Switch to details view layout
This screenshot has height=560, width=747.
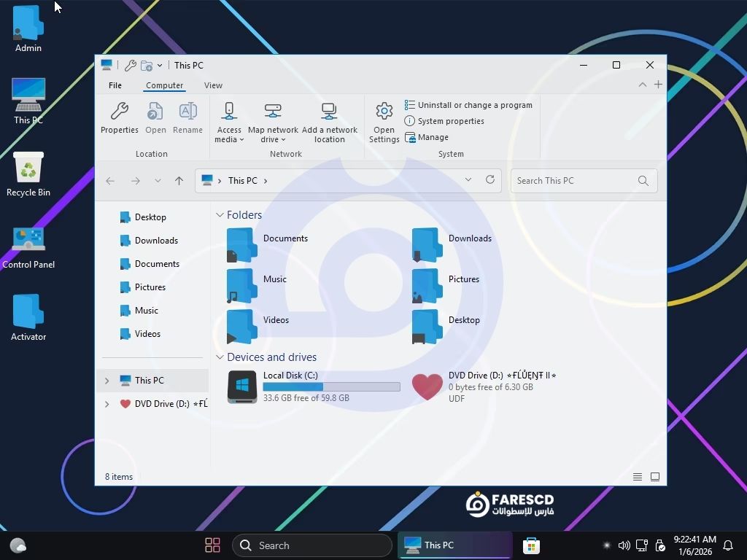tap(638, 477)
